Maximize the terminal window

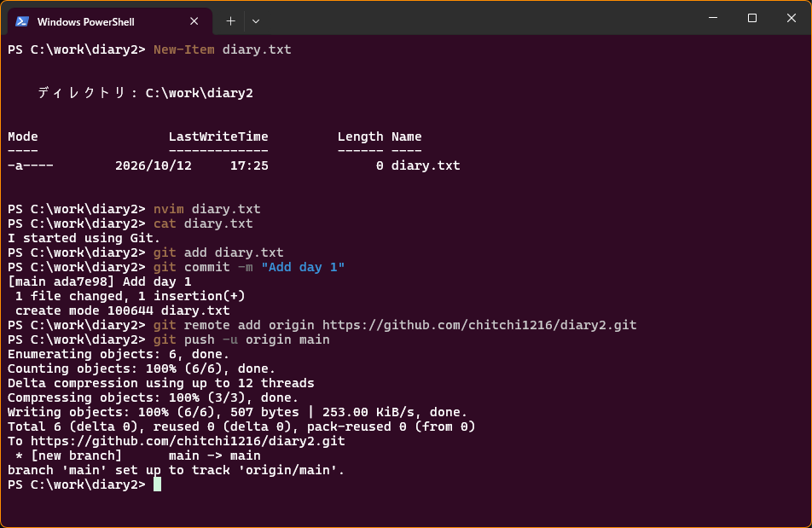coord(752,18)
